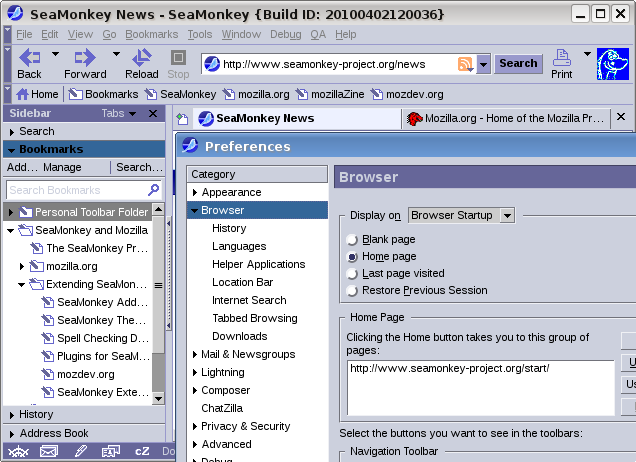Click the Forward navigation arrow icon

[x=84, y=58]
